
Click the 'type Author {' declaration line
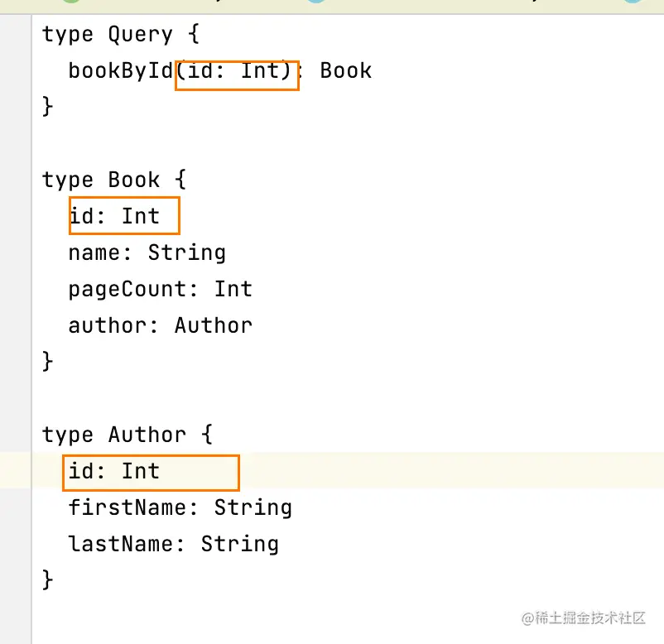click(x=127, y=435)
